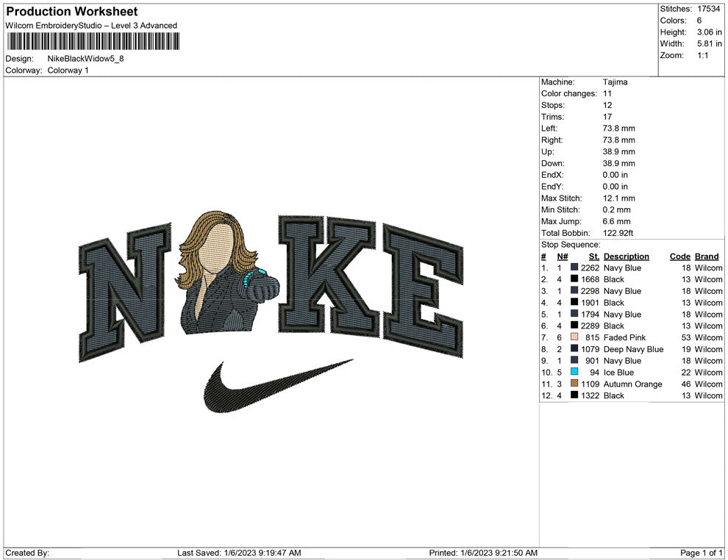
Task: Click the Wilcom EmbroideryStudio Level 3 Advanced subtitle
Action: pyautogui.click(x=91, y=26)
